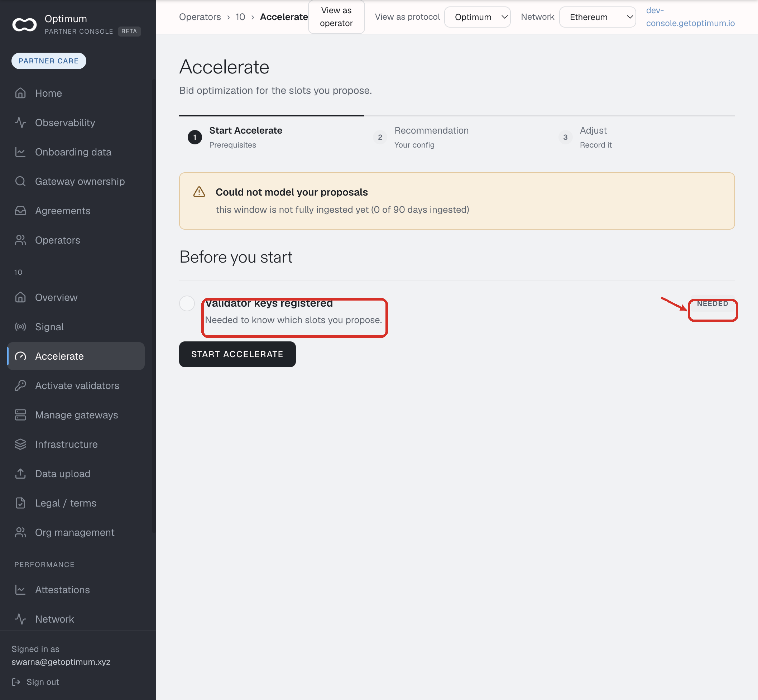Open the View as protocol Optimum dropdown
Viewport: 758px width, 700px height.
(x=477, y=17)
